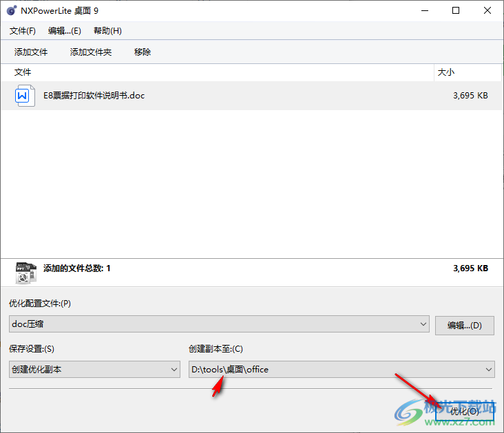The image size is (504, 433).
Task: Click the bold total size 3,695 KB
Action: [x=470, y=268]
